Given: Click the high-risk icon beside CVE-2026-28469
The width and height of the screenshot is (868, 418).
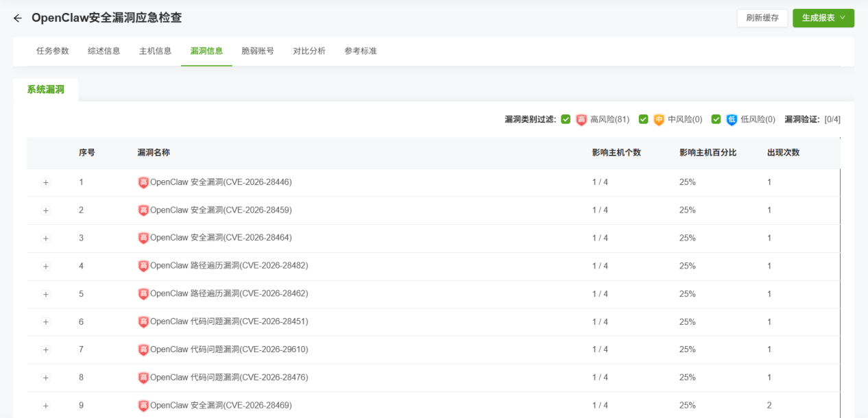Looking at the screenshot, I should [x=143, y=405].
